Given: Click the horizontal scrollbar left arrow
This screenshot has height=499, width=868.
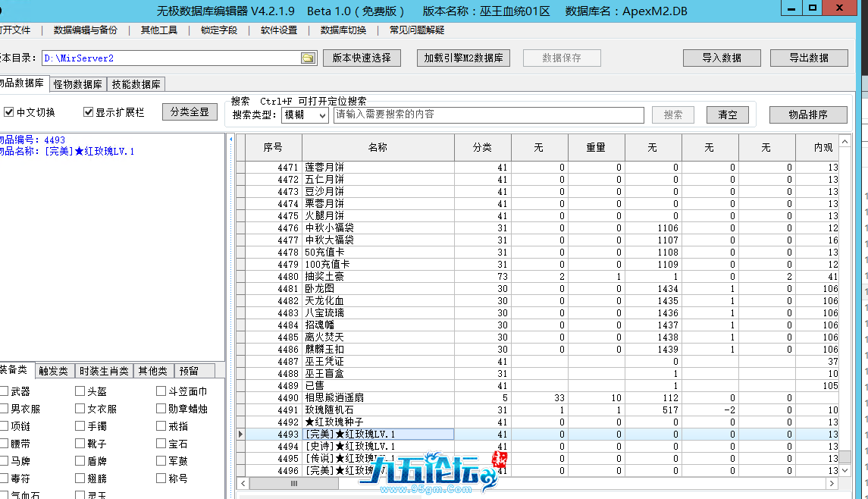Looking at the screenshot, I should [x=242, y=483].
